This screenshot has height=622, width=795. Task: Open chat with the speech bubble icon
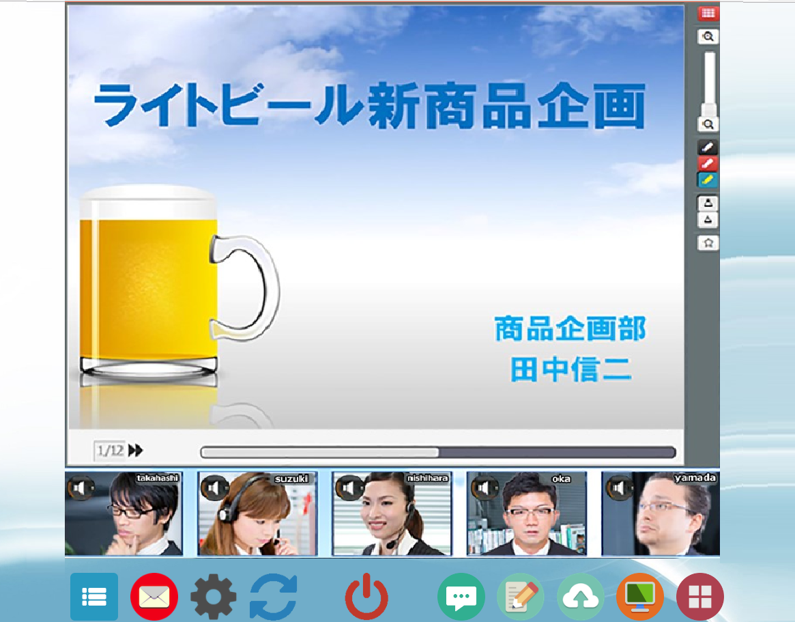click(x=461, y=597)
